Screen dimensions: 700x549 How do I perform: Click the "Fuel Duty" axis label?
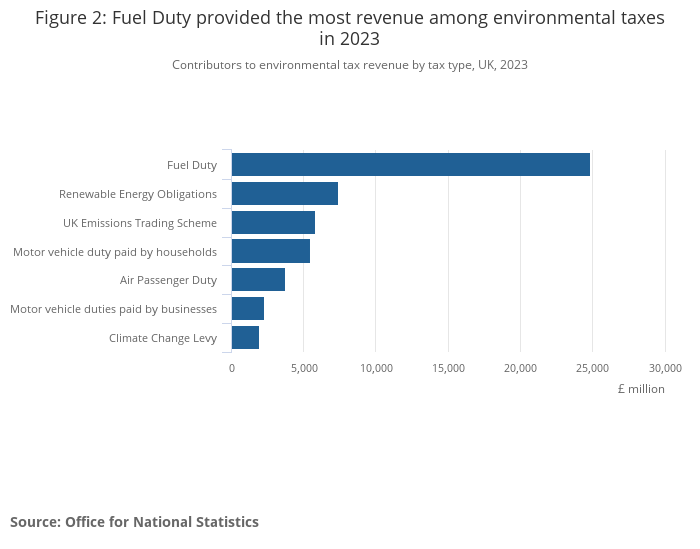pyautogui.click(x=191, y=165)
